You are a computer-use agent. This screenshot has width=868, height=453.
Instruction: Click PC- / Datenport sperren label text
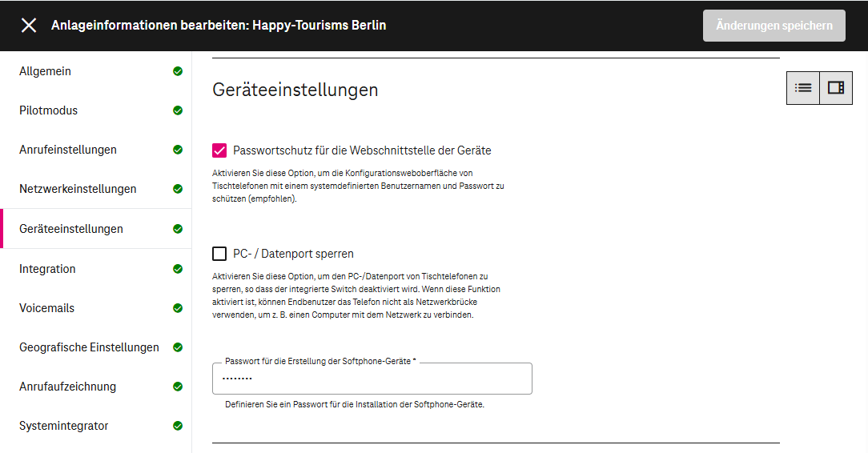[x=293, y=254]
